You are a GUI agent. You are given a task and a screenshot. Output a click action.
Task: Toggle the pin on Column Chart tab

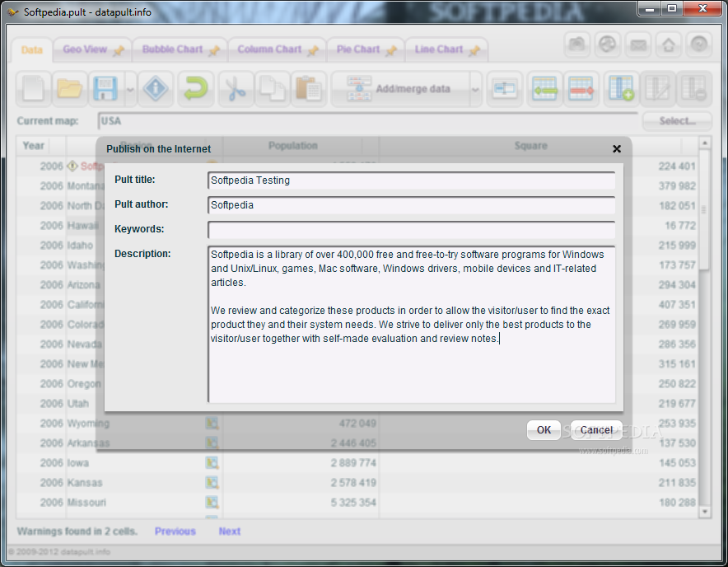coord(313,50)
